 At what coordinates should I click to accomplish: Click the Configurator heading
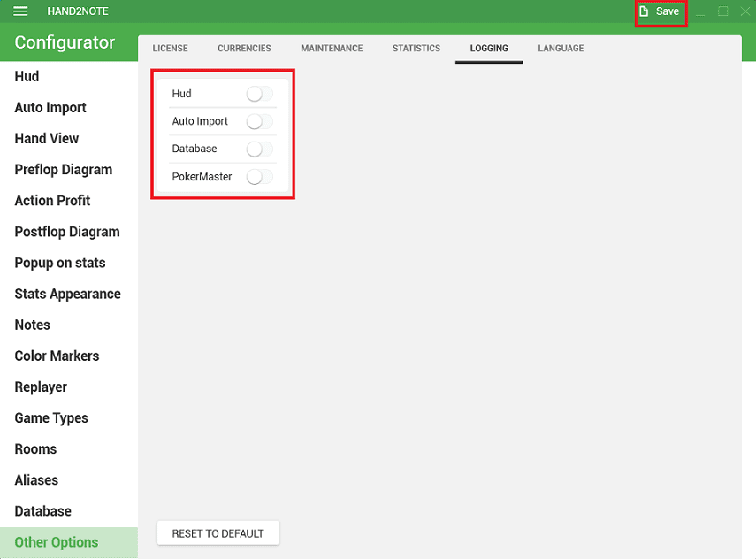(x=65, y=42)
